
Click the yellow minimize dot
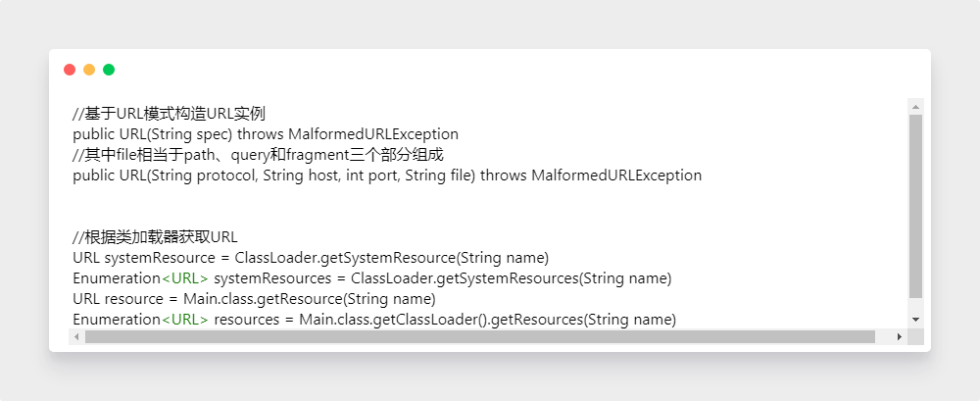[89, 70]
